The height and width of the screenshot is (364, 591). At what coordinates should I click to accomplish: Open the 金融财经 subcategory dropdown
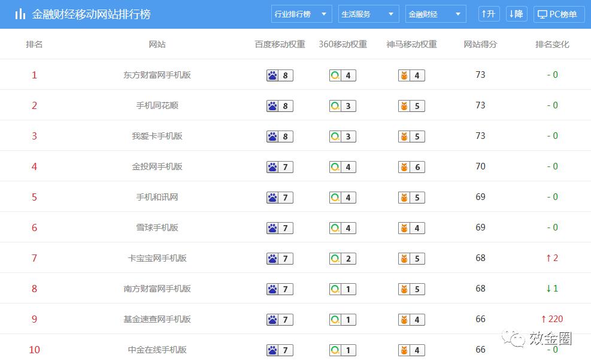pos(435,14)
